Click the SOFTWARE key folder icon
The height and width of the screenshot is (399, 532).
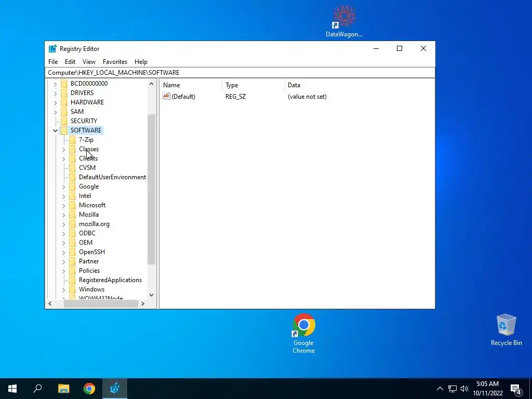point(64,130)
